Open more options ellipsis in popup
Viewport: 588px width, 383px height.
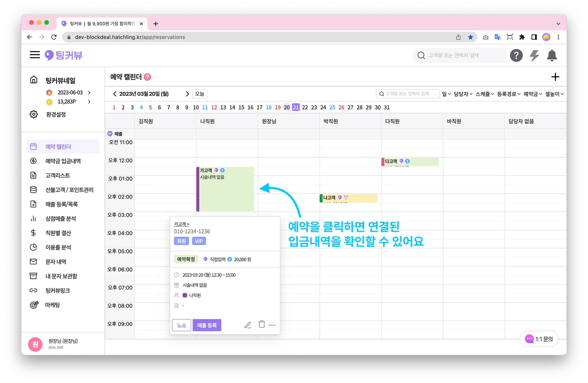[272, 325]
